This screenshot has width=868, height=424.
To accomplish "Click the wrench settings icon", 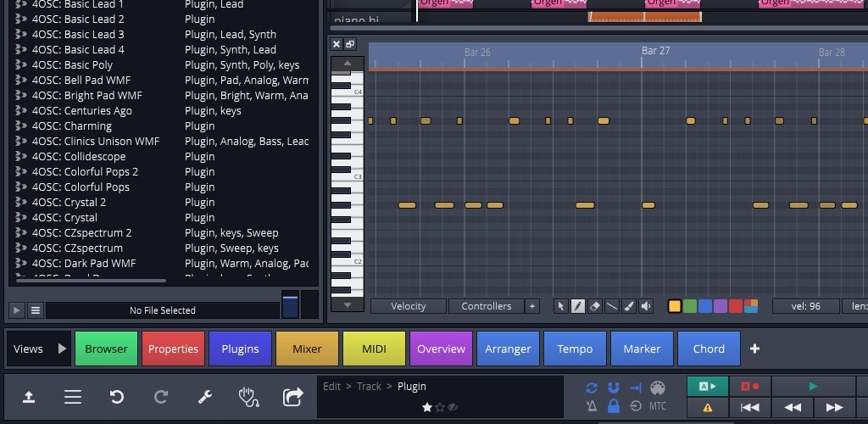I will pyautogui.click(x=204, y=397).
